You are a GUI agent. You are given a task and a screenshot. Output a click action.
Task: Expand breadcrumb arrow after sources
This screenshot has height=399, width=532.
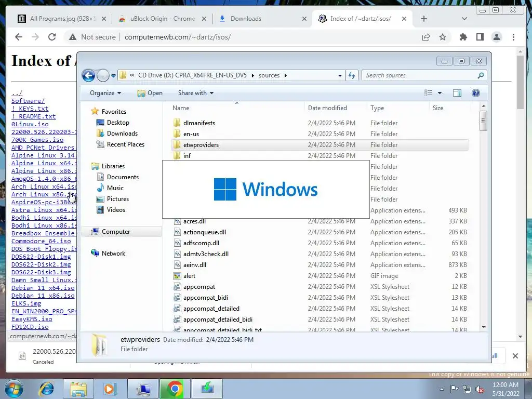285,76
